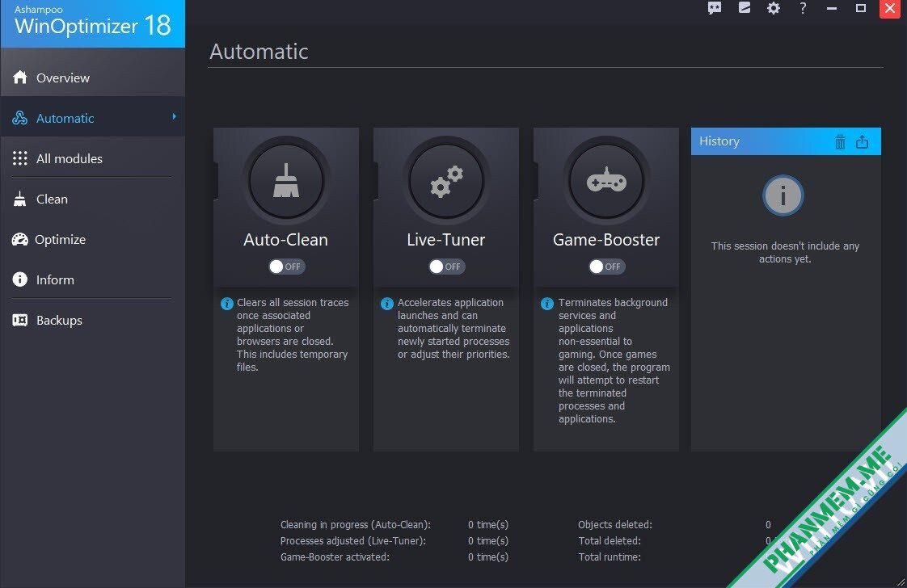Click 'Game-Booster activated:' label

335,556
